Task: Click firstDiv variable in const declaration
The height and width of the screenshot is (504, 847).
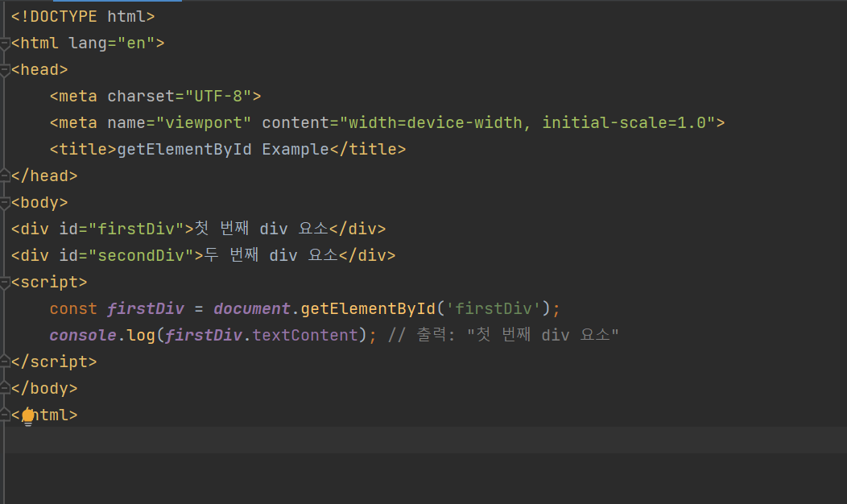Action: coord(146,308)
